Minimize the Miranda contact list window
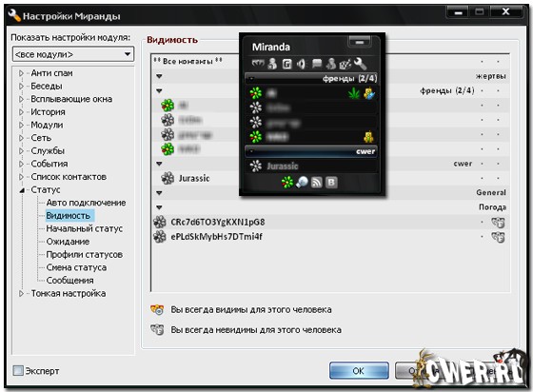533x392 pixels. [x=360, y=42]
